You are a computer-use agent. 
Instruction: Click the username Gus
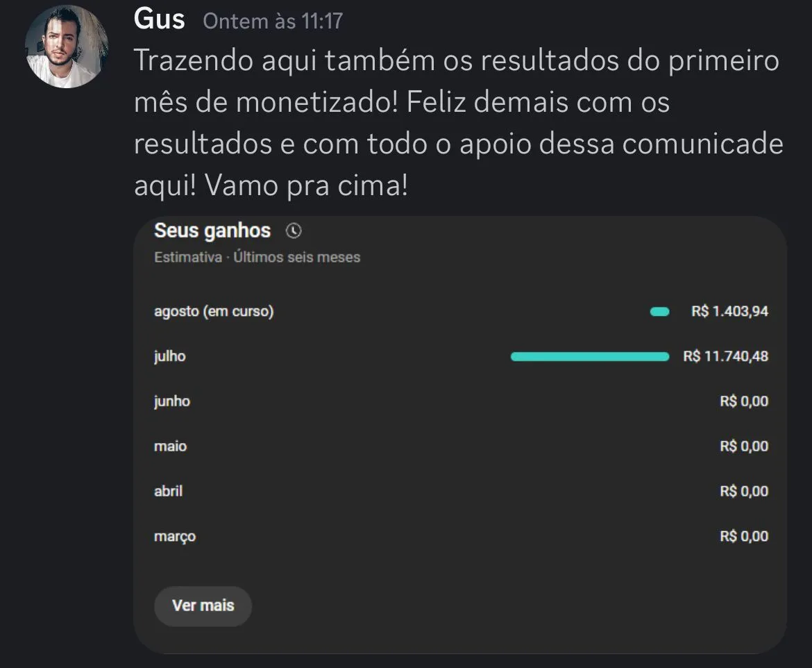[x=160, y=19]
